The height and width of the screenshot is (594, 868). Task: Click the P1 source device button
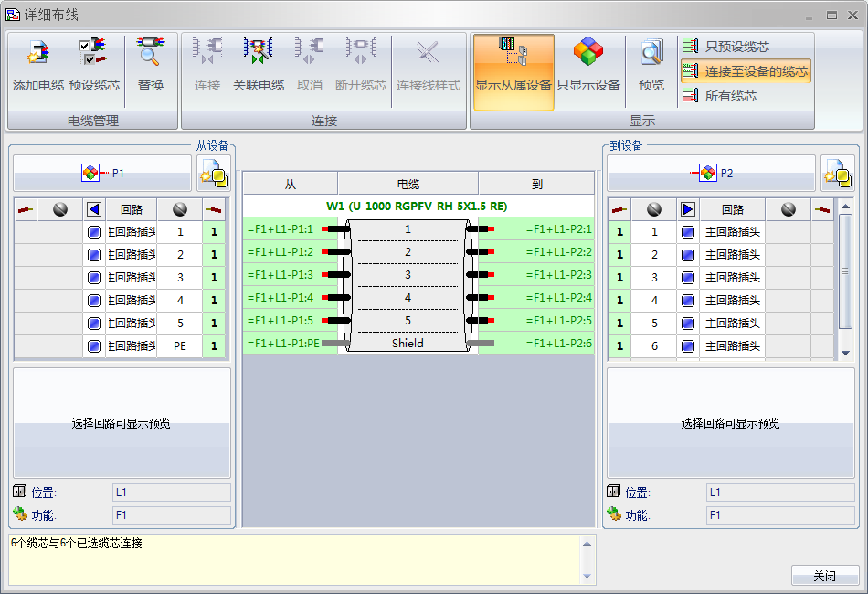[102, 173]
